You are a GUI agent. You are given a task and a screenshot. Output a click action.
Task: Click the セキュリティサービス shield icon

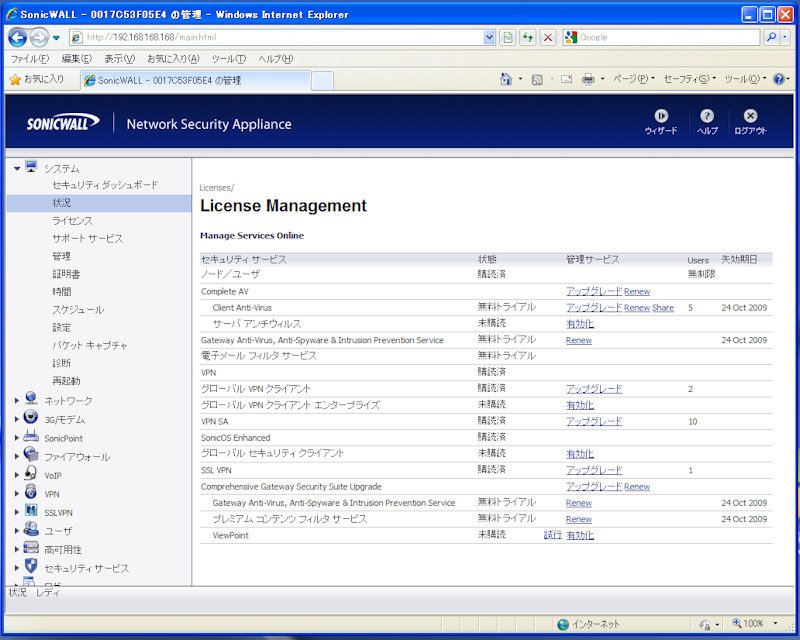pyautogui.click(x=31, y=565)
